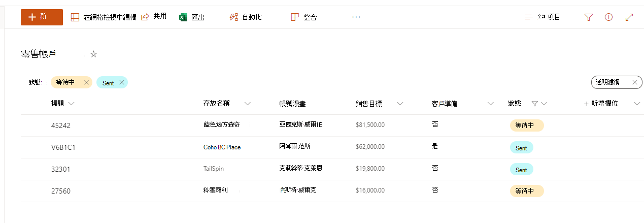Open the 銷售目標 column dropdown

[400, 104]
